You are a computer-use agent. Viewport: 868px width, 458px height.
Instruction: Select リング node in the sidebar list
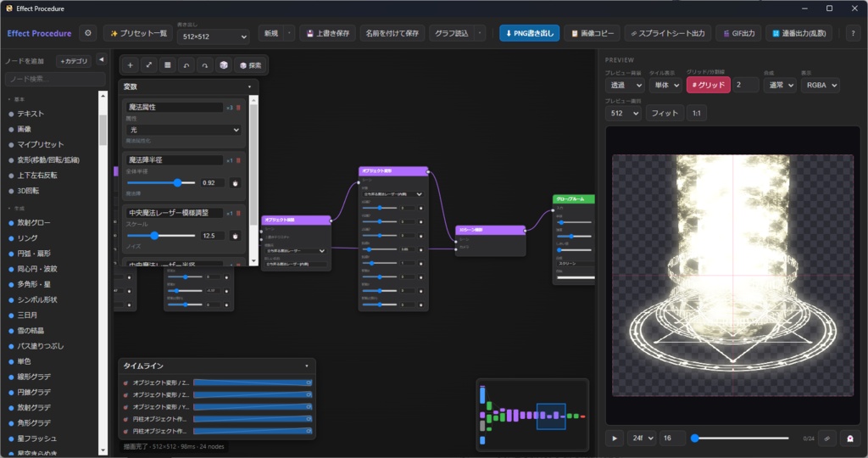27,238
